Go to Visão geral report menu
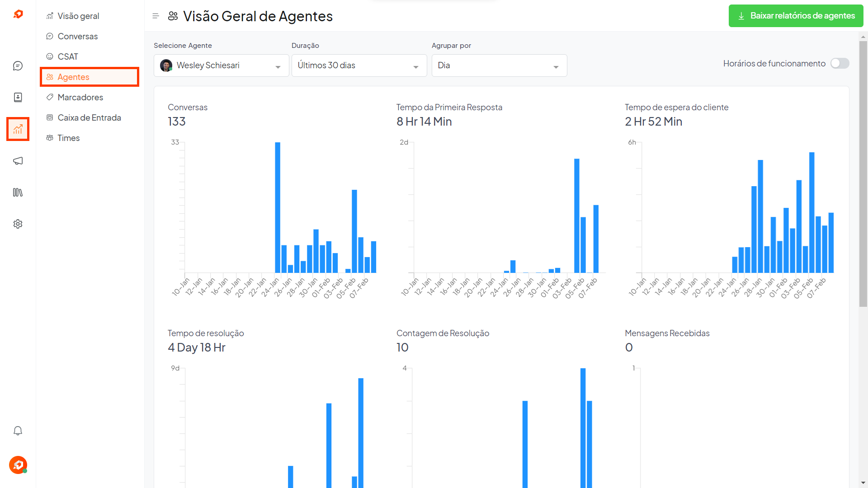Viewport: 868px width, 488px height. click(x=78, y=16)
